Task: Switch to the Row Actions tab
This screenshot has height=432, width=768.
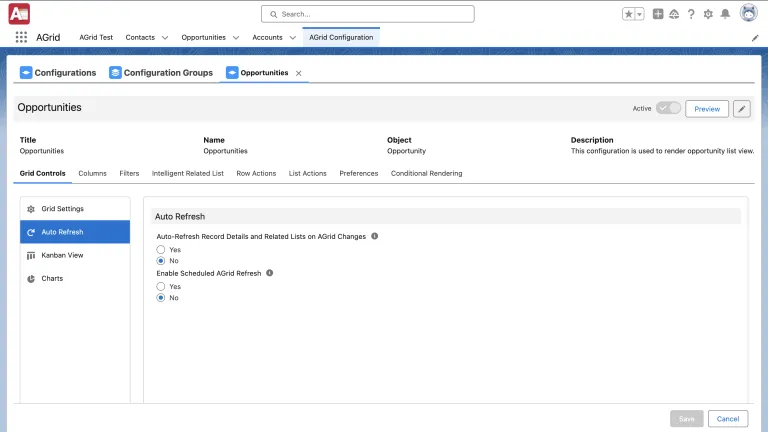Action: 256,173
